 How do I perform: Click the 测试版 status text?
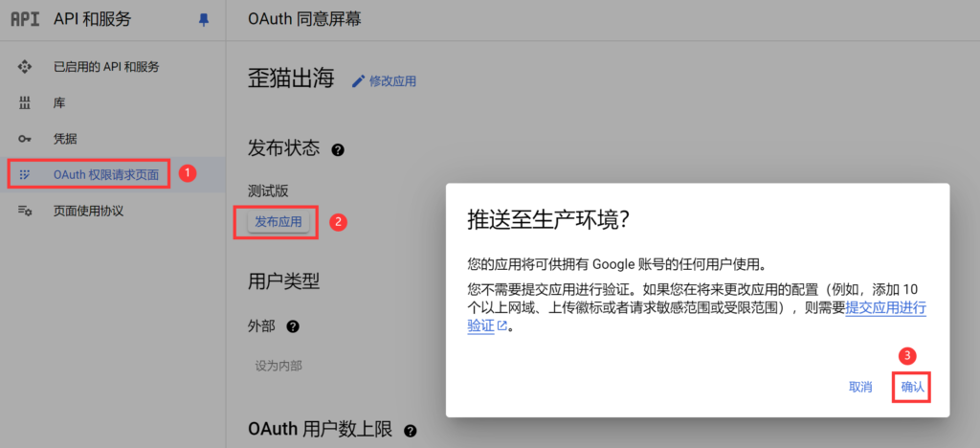[x=268, y=190]
